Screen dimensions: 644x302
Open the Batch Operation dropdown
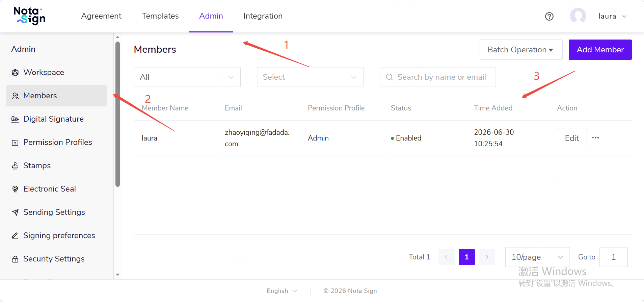pyautogui.click(x=521, y=50)
